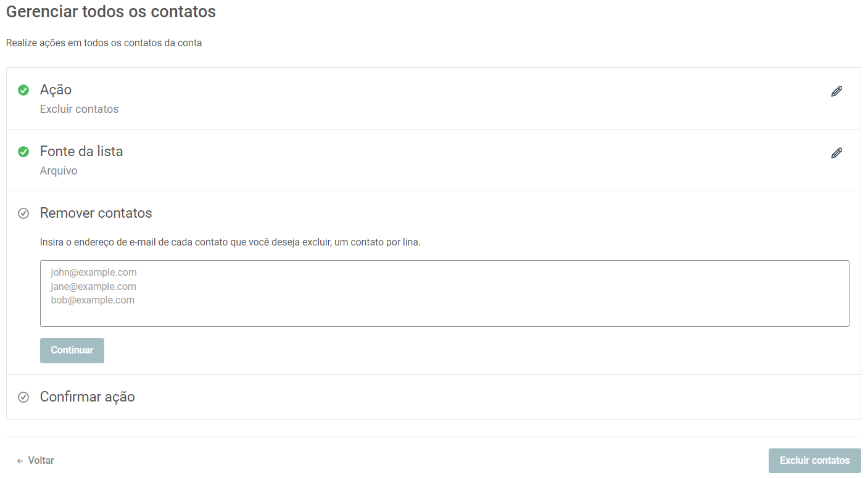
Task: Click the Continuar button
Action: [x=72, y=350]
